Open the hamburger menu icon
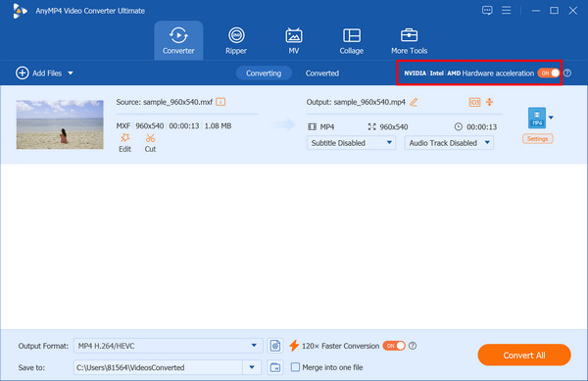588x381 pixels. (507, 10)
